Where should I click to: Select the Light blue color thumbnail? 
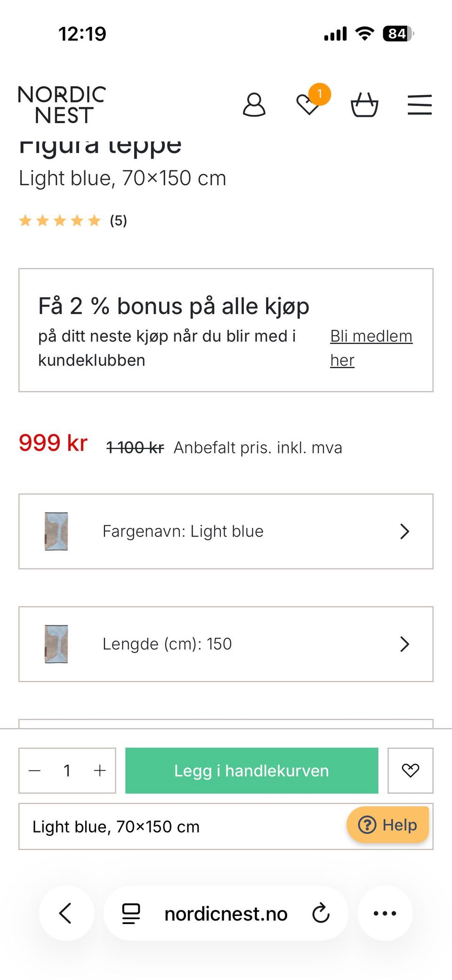(x=56, y=531)
